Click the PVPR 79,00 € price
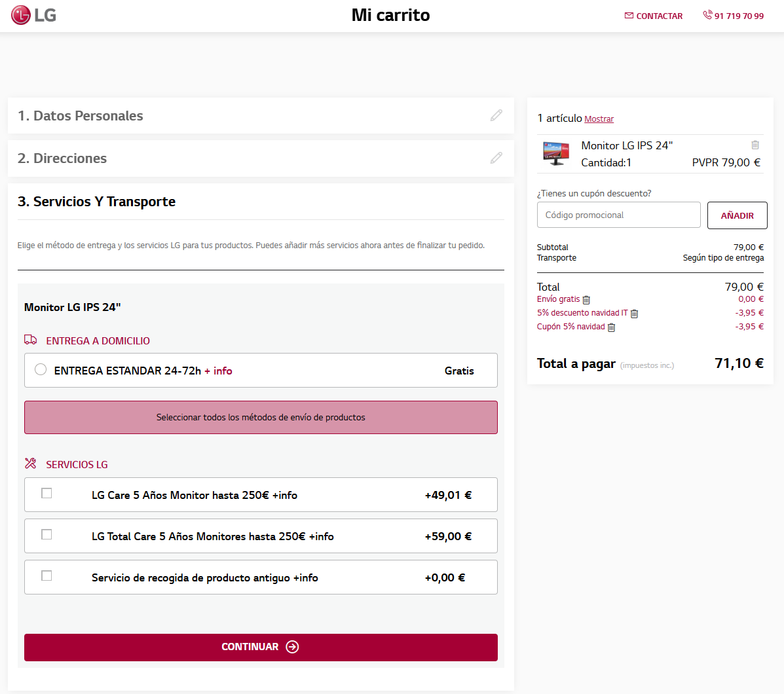This screenshot has width=784, height=694. tap(726, 162)
